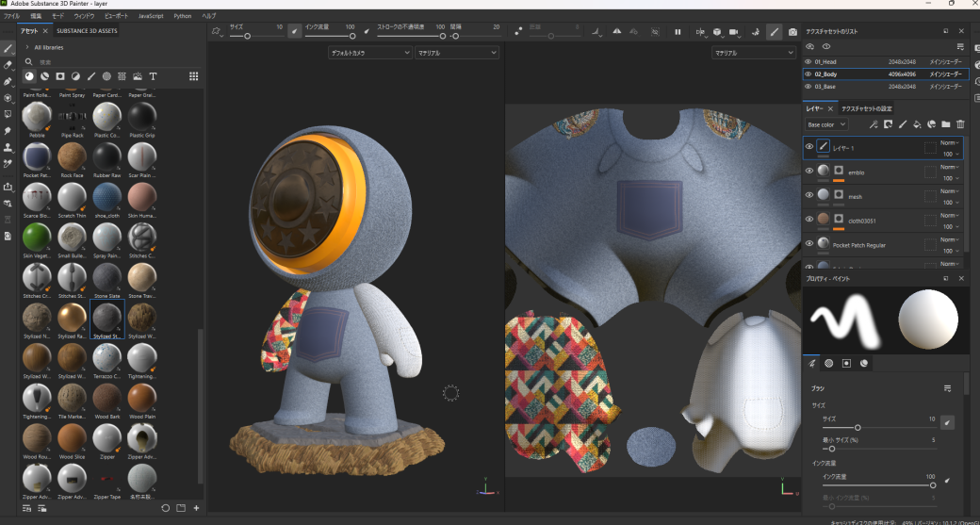
Task: Open the Base color channel dropdown
Action: (826, 124)
